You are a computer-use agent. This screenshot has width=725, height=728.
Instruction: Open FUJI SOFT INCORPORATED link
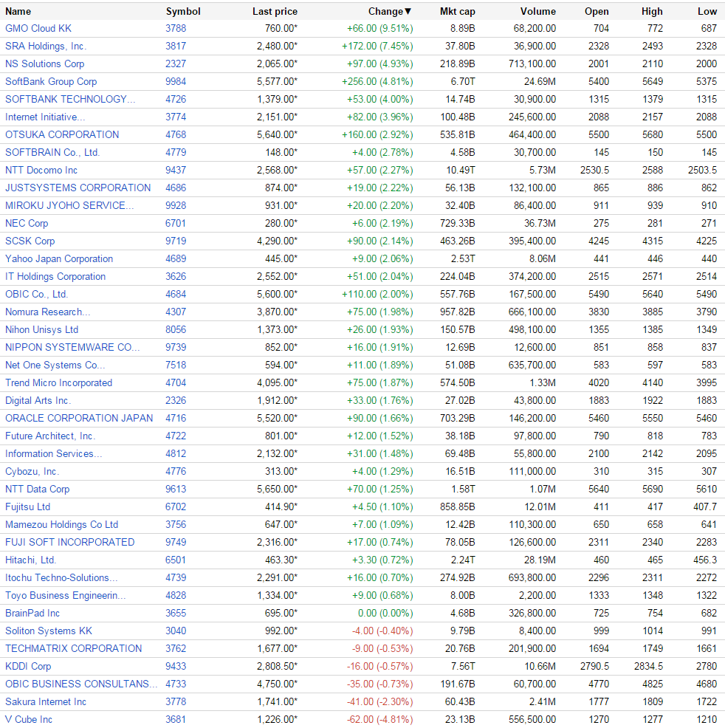point(69,542)
